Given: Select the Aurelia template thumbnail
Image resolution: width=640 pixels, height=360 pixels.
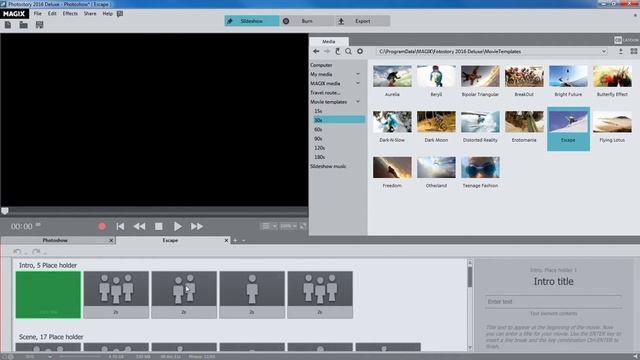Looking at the screenshot, I should point(392,76).
